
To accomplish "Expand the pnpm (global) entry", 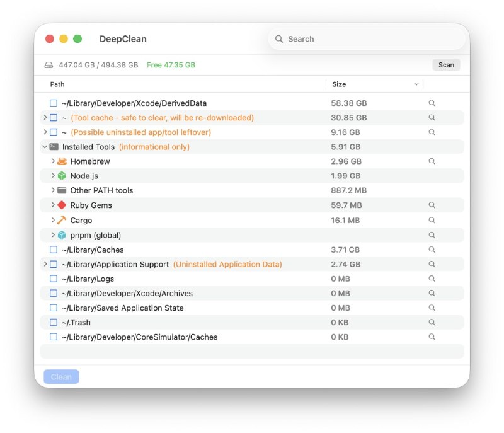I will [x=53, y=234].
